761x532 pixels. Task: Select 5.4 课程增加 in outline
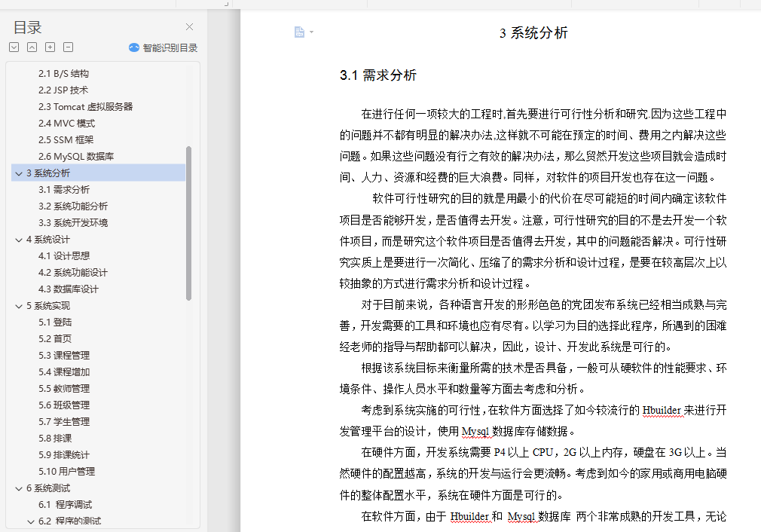pyautogui.click(x=64, y=372)
